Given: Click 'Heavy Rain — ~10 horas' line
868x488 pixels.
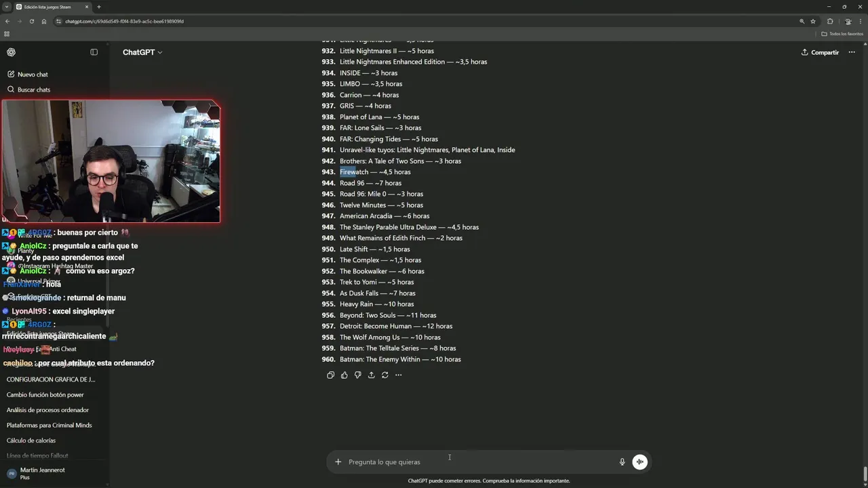Looking at the screenshot, I should click(x=376, y=304).
